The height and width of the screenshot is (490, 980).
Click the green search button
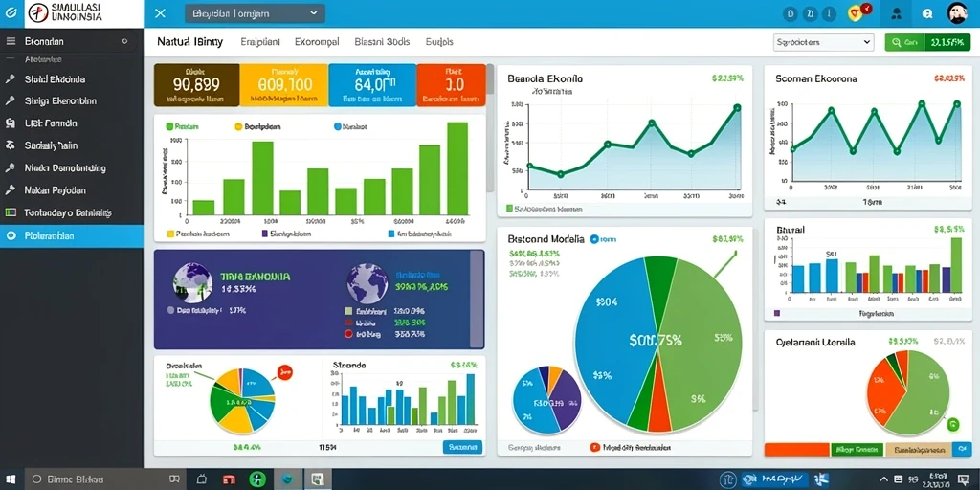point(903,42)
